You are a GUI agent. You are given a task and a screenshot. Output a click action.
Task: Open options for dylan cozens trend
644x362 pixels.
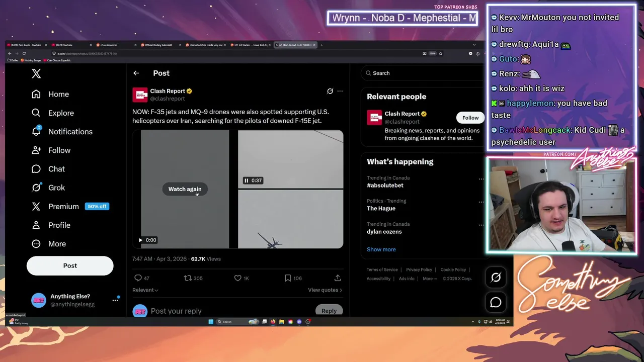click(x=481, y=225)
